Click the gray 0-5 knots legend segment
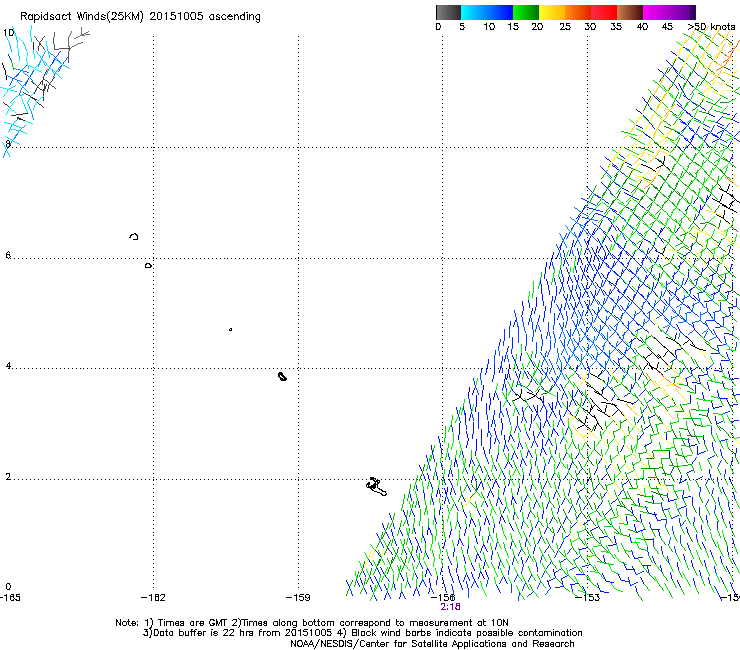The width and height of the screenshot is (740, 650). tap(448, 12)
